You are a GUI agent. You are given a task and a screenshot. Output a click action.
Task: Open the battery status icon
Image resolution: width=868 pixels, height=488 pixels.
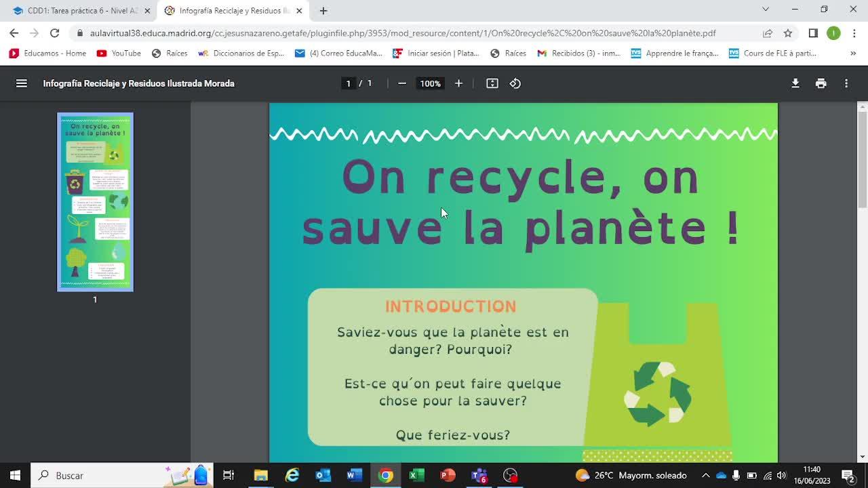tap(751, 475)
